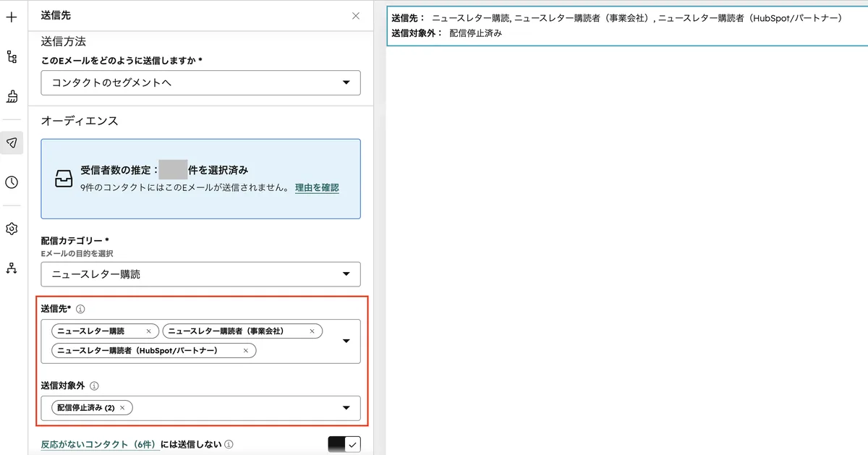Select the paper plane send sidebar icon
The image size is (868, 455).
[x=11, y=143]
